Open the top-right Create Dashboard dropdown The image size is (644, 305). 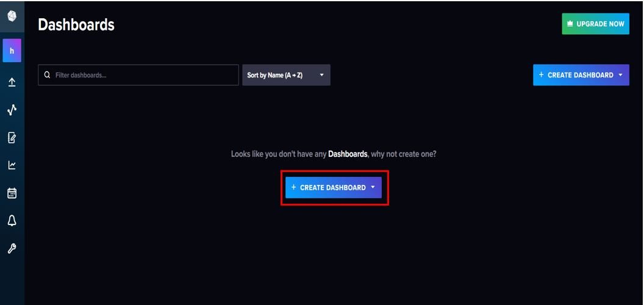tap(581, 75)
